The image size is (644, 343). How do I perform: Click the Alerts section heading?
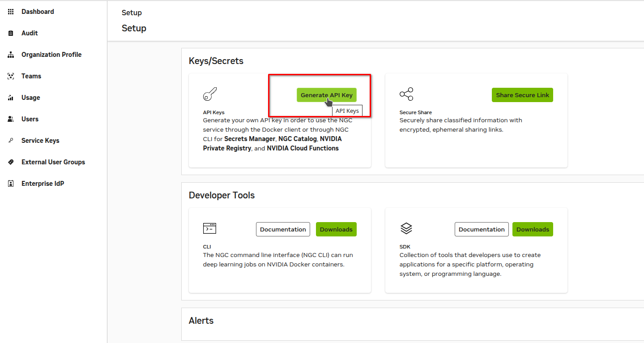pos(201,321)
